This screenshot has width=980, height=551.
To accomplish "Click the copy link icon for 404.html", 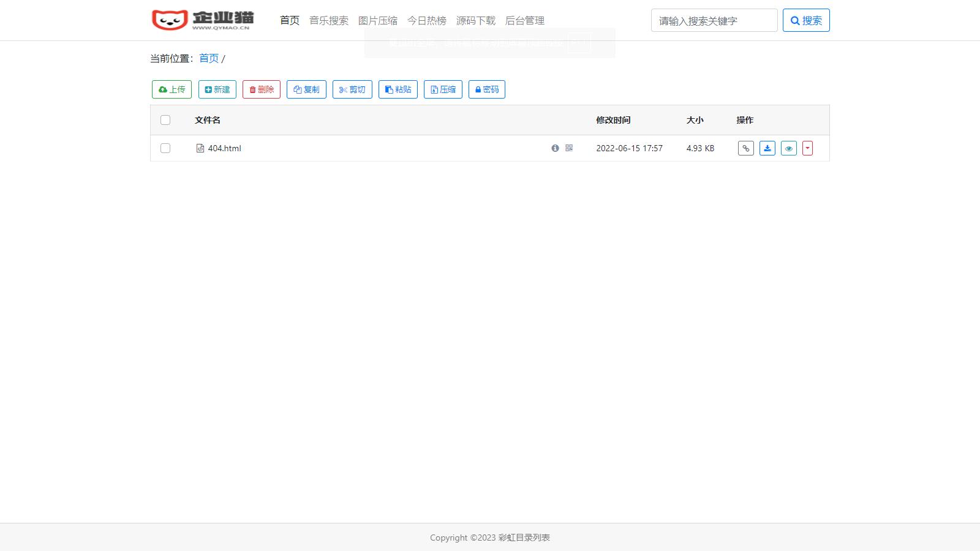I will pyautogui.click(x=745, y=148).
